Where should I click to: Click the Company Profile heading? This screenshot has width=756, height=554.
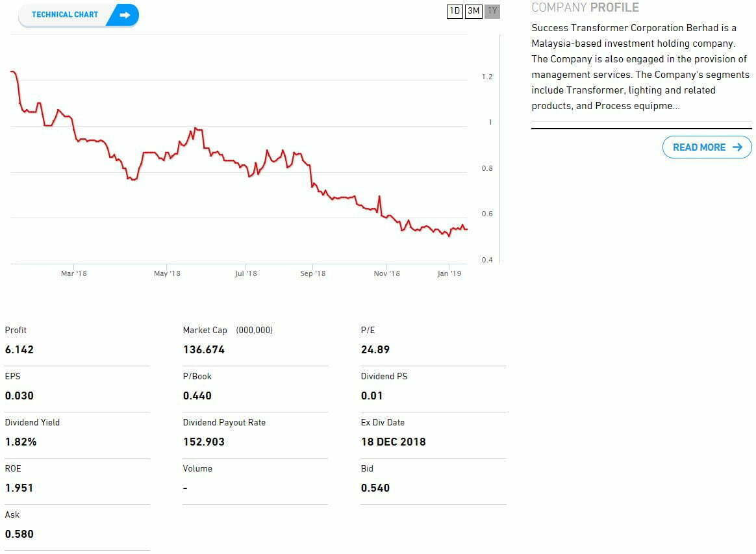[x=585, y=8]
